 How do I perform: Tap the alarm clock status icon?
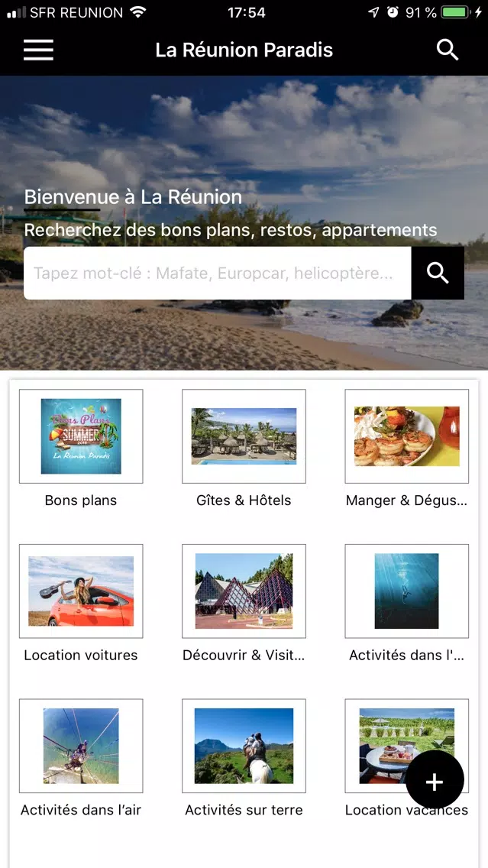(x=393, y=12)
